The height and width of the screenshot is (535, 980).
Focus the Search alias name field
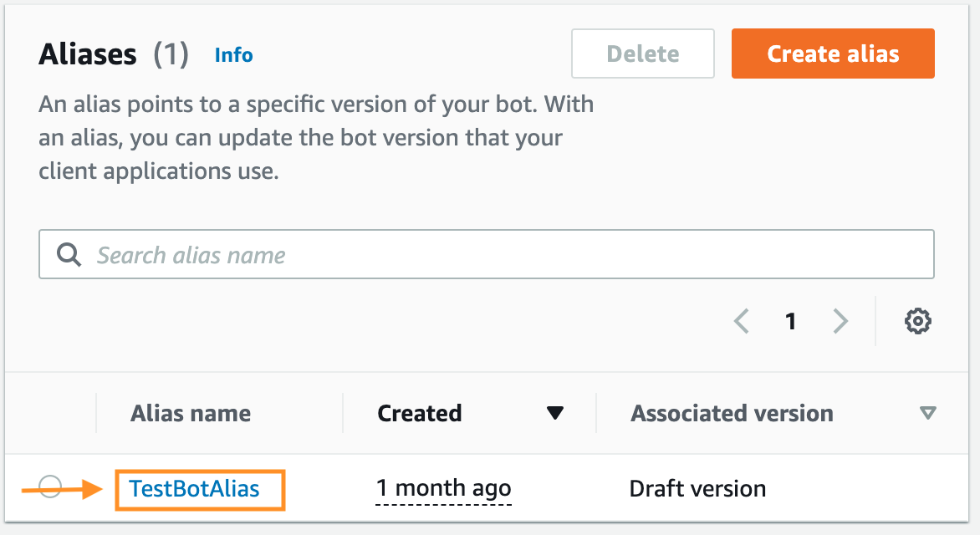[487, 254]
